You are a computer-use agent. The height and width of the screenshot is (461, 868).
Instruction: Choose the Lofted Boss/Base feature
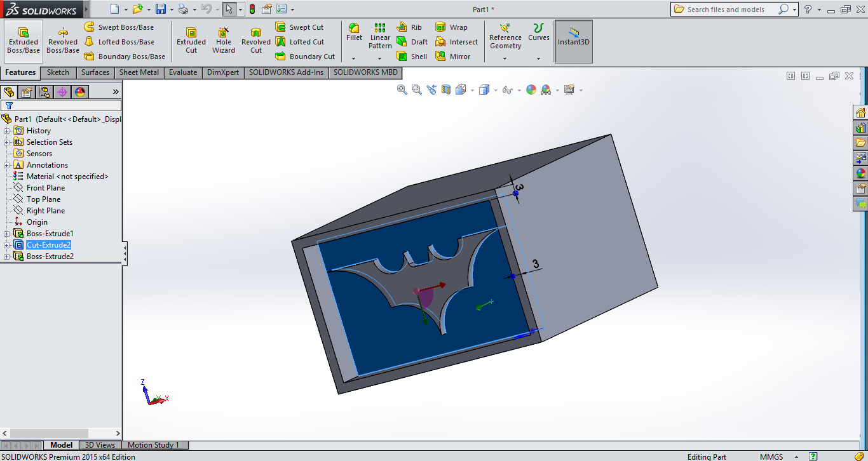click(x=119, y=42)
